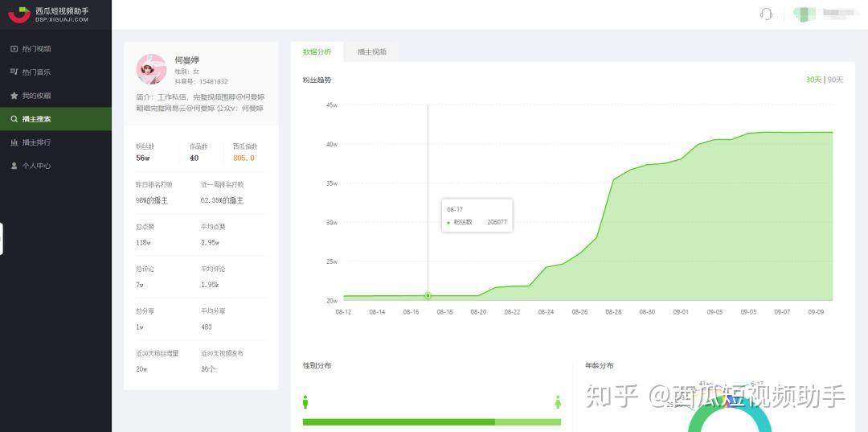Open the user account avatar menu
868x432 pixels.
[x=800, y=14]
